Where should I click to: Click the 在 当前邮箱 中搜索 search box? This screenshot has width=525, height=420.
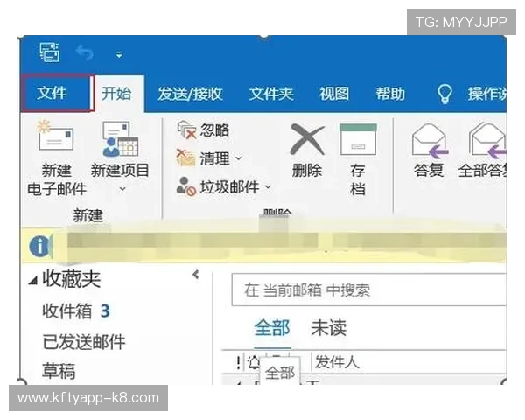[368, 290]
